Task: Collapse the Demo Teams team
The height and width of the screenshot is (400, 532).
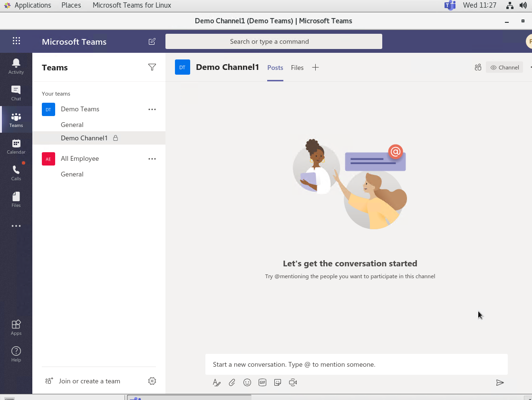Action: [x=80, y=109]
